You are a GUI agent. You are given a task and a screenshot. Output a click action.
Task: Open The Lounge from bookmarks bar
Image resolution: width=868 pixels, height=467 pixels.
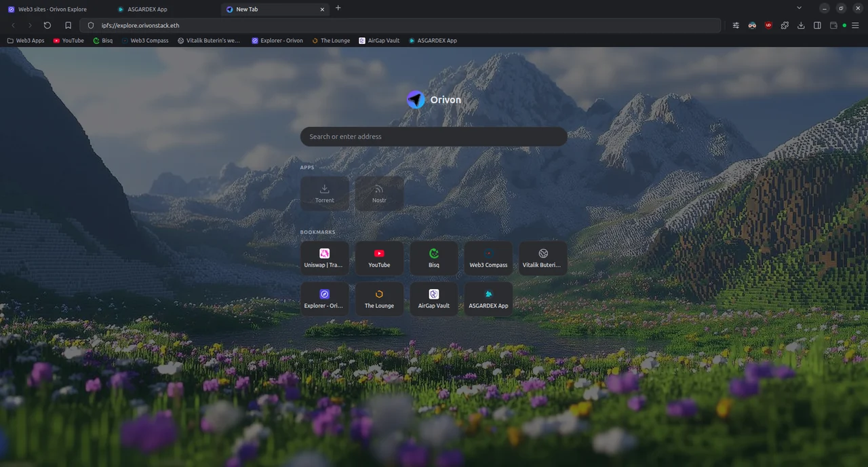[331, 41]
